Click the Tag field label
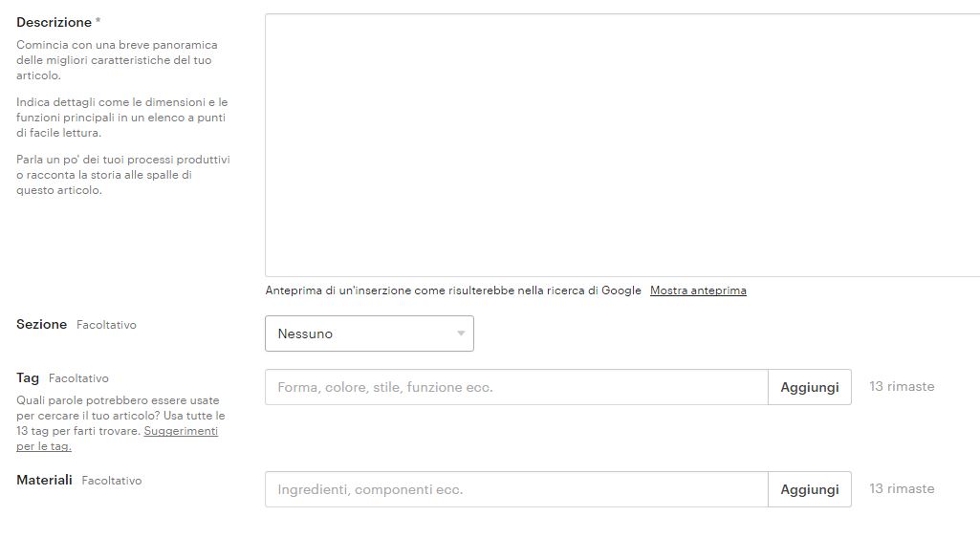980x538 pixels. point(28,377)
